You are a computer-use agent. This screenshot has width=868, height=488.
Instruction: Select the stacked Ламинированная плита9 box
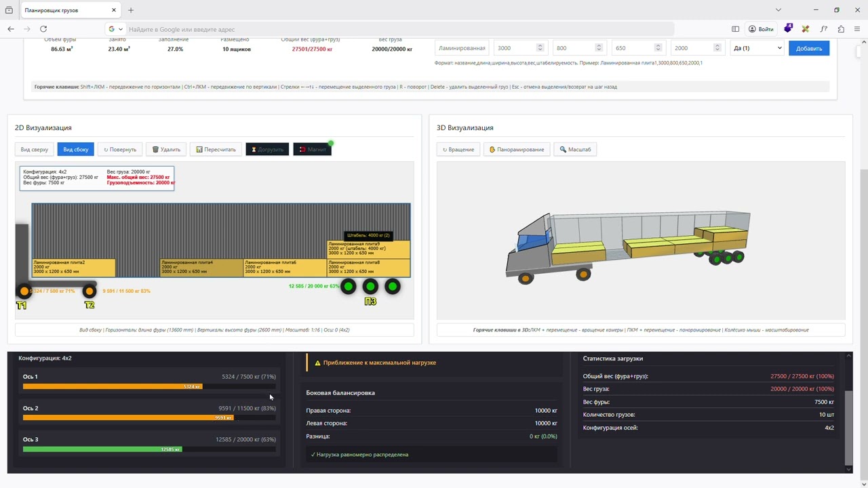pyautogui.click(x=369, y=249)
